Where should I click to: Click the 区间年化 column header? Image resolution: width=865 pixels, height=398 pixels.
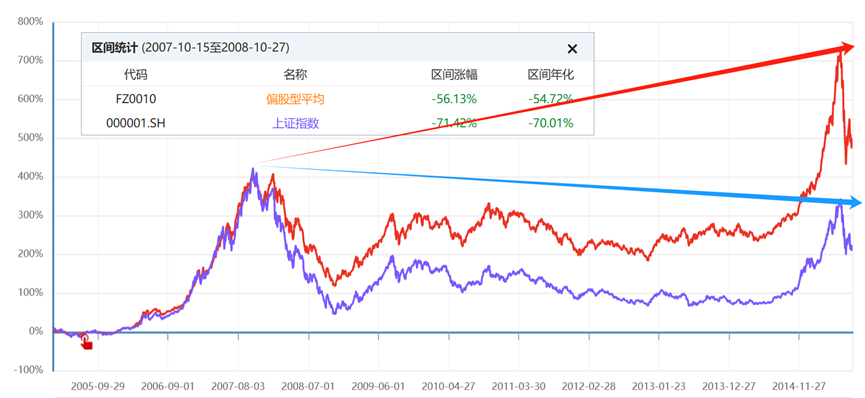[x=551, y=75]
